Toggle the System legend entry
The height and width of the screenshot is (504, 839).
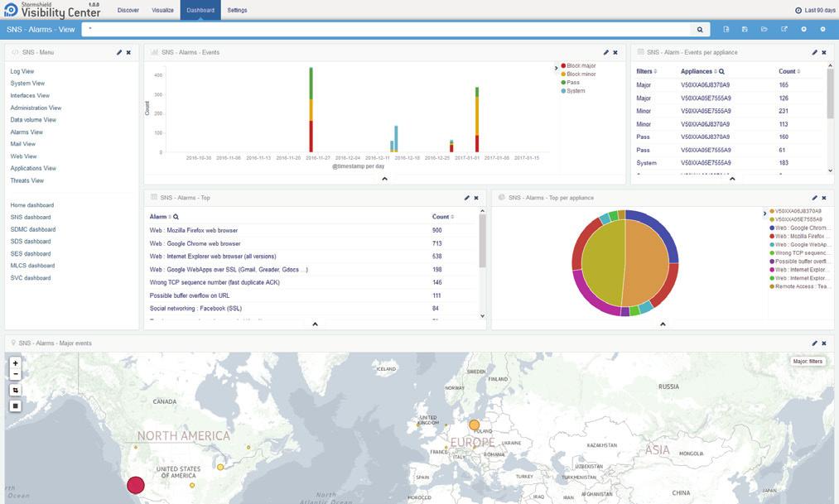[x=572, y=91]
